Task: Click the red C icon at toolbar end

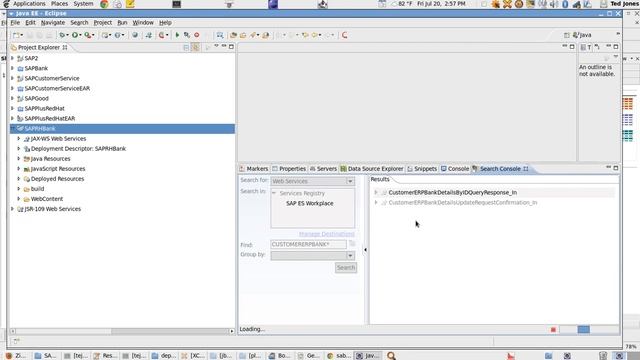Action: click(344, 35)
